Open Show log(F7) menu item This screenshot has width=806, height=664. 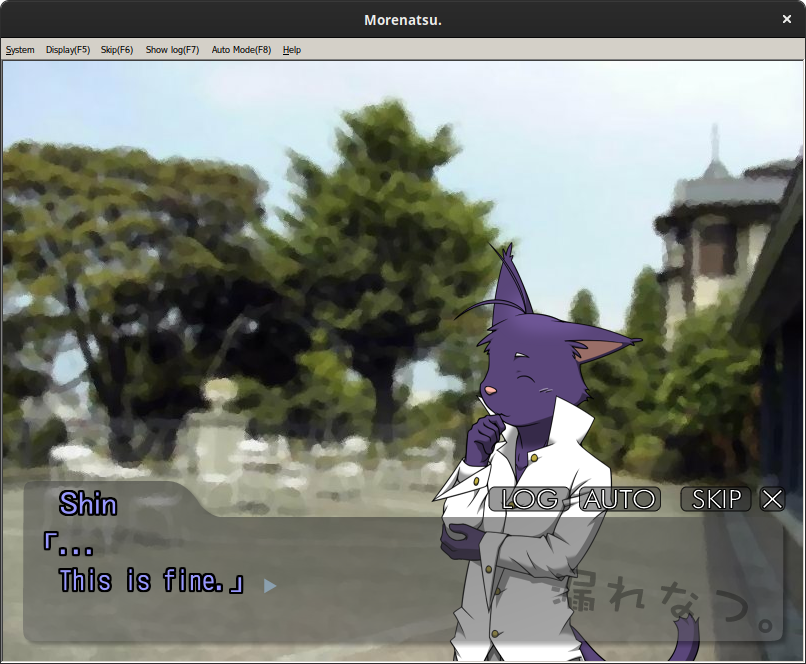coord(172,50)
